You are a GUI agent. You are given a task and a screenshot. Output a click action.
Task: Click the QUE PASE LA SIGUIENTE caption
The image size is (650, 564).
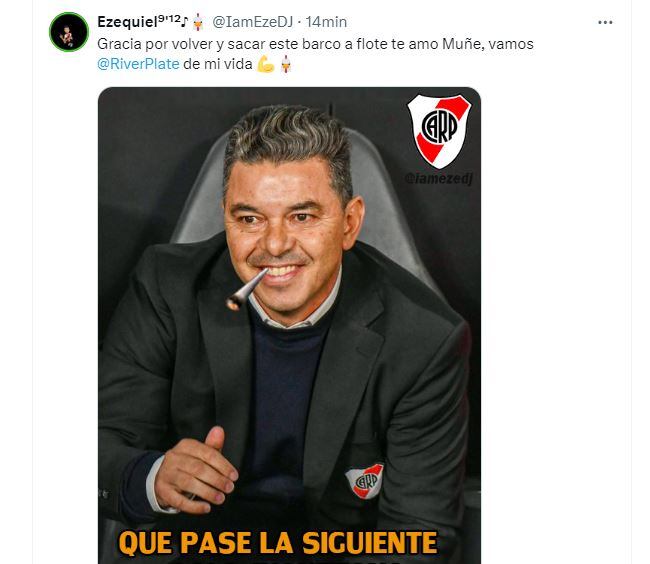[278, 543]
